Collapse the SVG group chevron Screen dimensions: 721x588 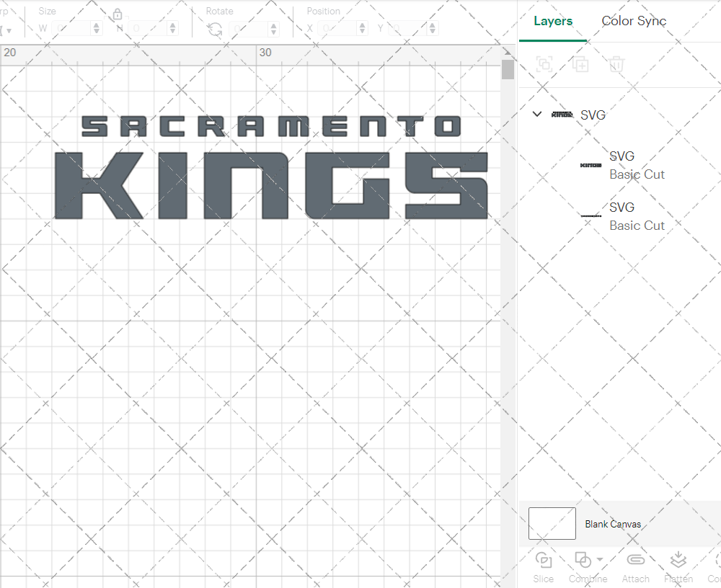click(536, 114)
